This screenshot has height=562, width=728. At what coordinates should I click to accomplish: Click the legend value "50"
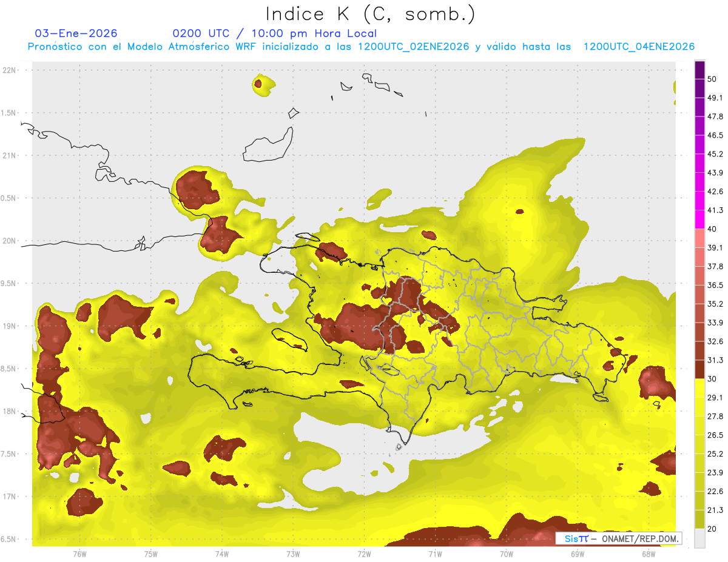[x=713, y=79]
